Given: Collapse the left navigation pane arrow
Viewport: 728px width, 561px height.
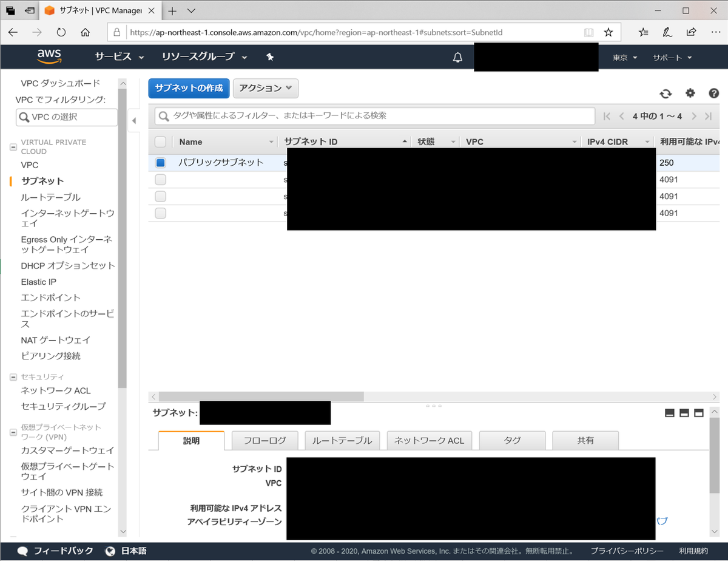Looking at the screenshot, I should pyautogui.click(x=134, y=121).
